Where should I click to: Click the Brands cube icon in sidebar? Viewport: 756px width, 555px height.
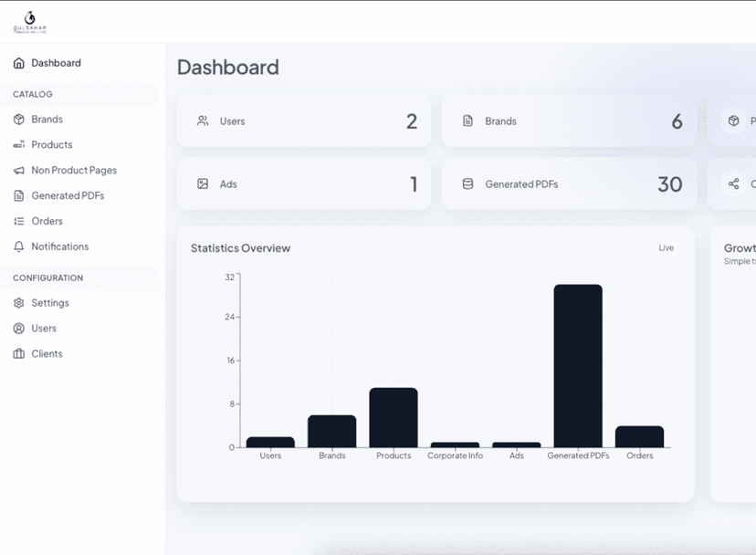19,120
